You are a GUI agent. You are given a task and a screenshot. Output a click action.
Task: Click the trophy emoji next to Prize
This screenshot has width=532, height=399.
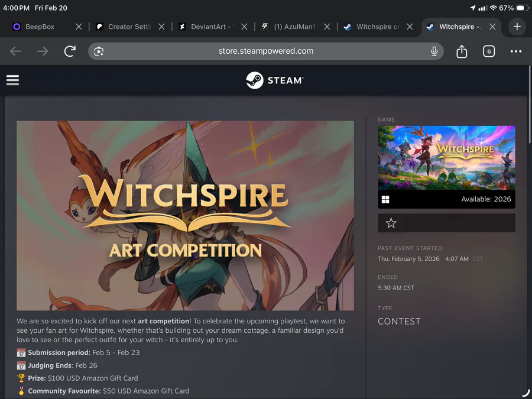point(21,378)
